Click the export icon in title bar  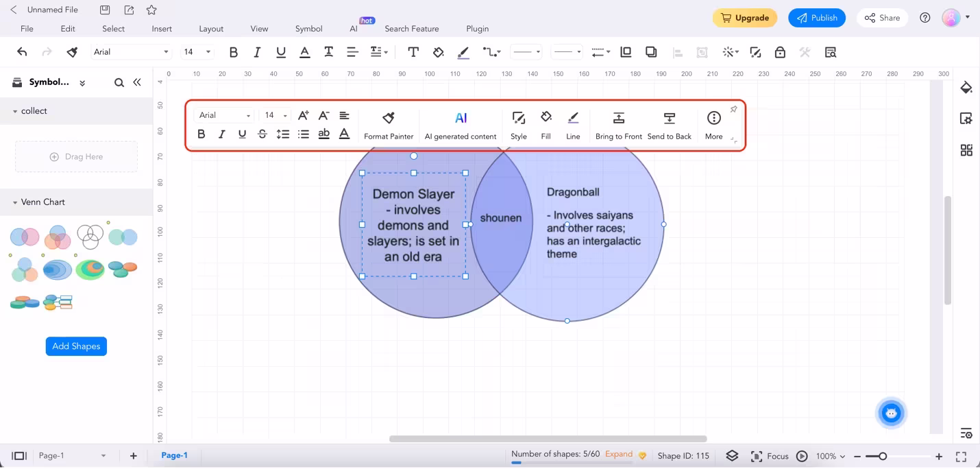pyautogui.click(x=129, y=10)
